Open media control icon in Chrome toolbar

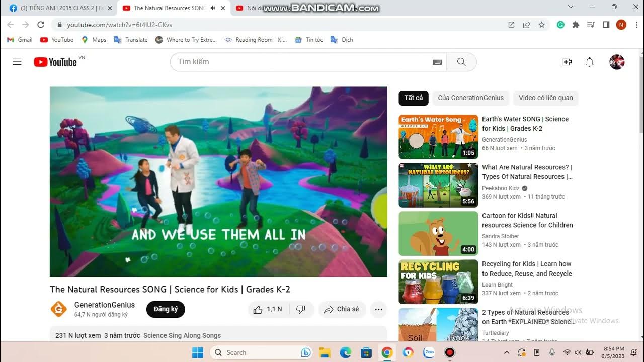coord(591,25)
